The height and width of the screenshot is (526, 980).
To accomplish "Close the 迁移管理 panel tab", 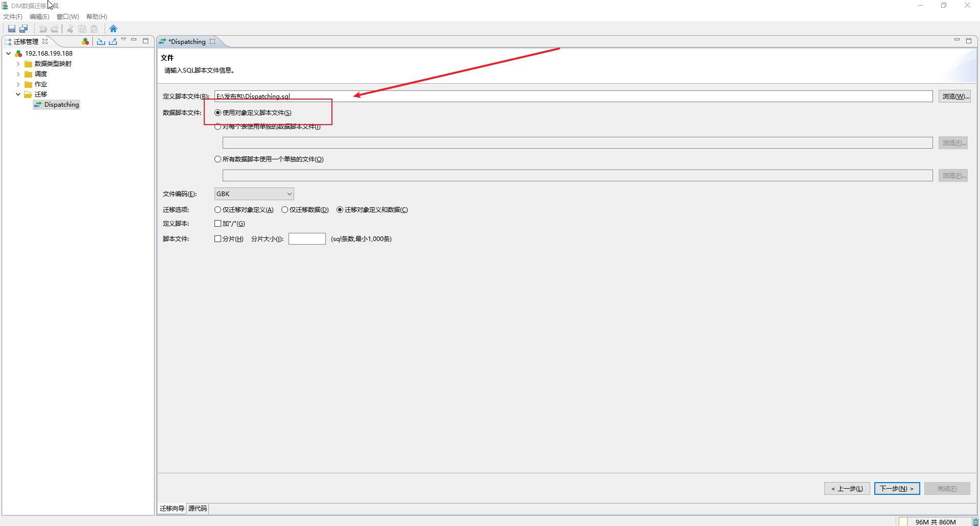I will [x=45, y=41].
